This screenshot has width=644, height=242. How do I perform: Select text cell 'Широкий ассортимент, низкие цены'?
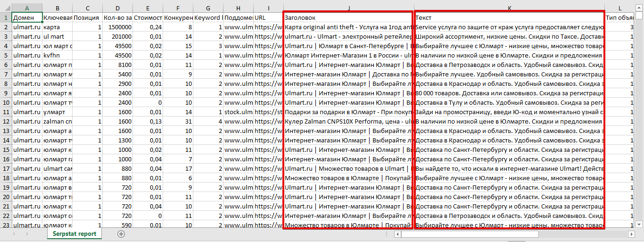(x=509, y=36)
